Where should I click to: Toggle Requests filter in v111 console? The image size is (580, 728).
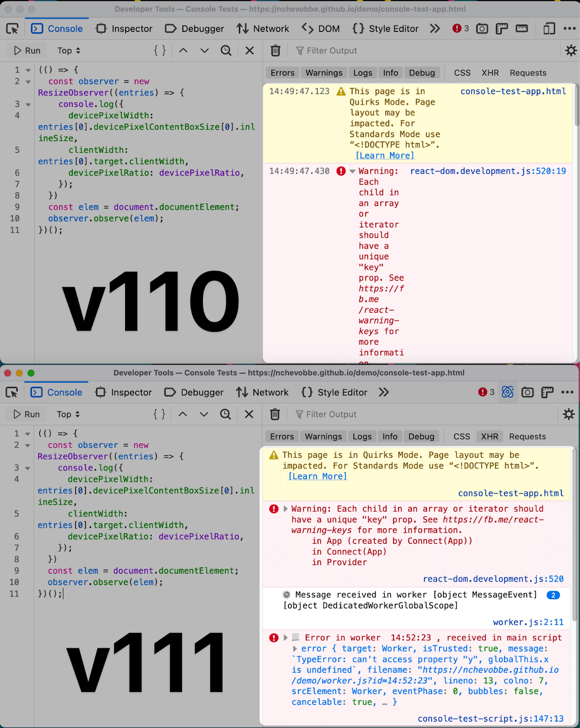click(x=528, y=436)
